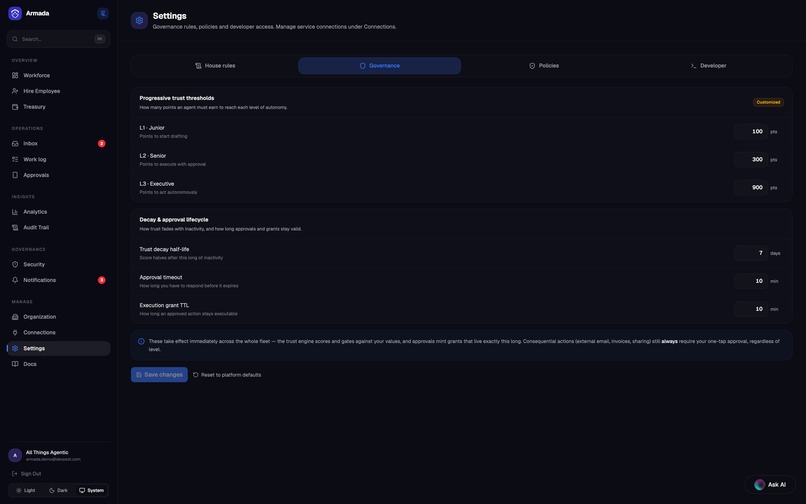The width and height of the screenshot is (806, 504).
Task: Click the Security shield icon
Action: pos(15,264)
